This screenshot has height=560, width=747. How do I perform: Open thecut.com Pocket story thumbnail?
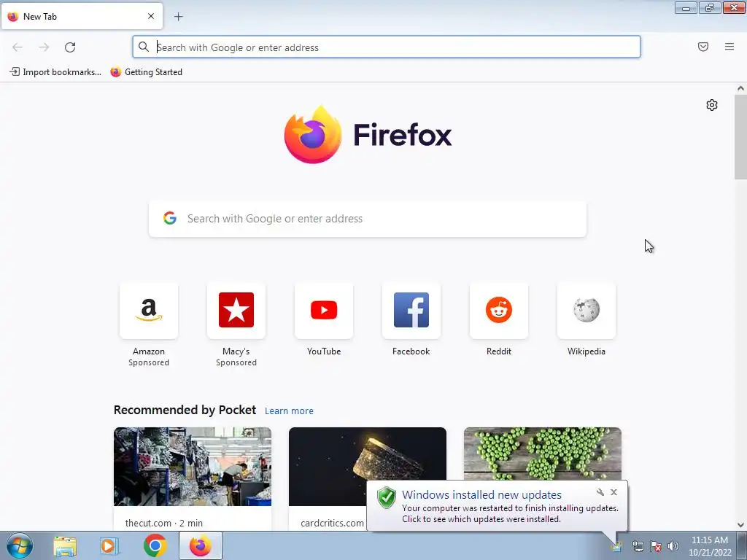pyautogui.click(x=193, y=467)
